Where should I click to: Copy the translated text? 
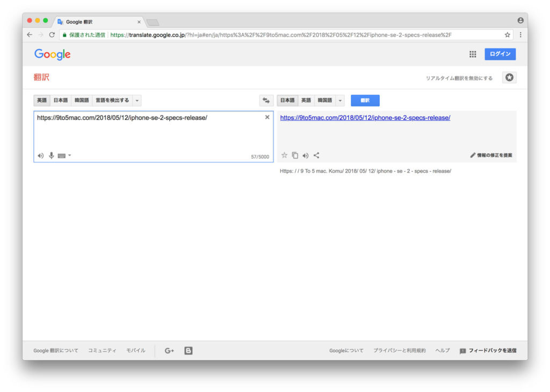tap(295, 155)
